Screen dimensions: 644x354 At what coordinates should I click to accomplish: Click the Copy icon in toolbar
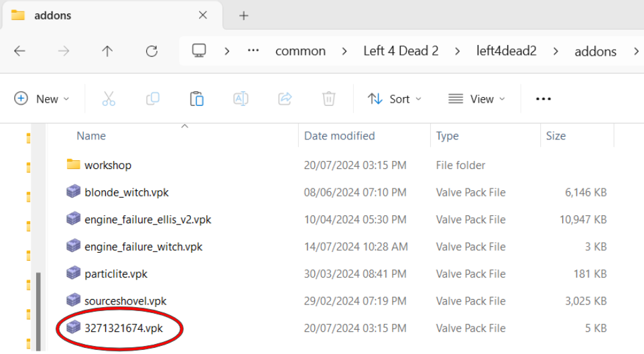[x=153, y=99]
